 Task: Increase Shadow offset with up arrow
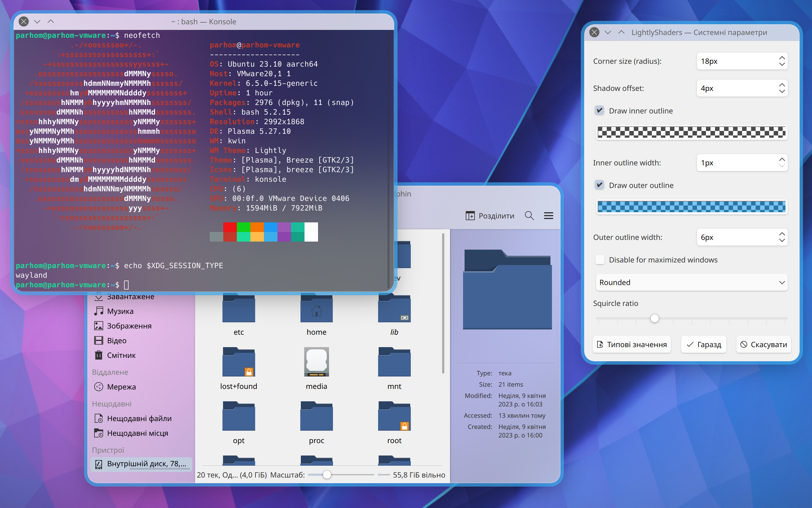click(x=782, y=85)
